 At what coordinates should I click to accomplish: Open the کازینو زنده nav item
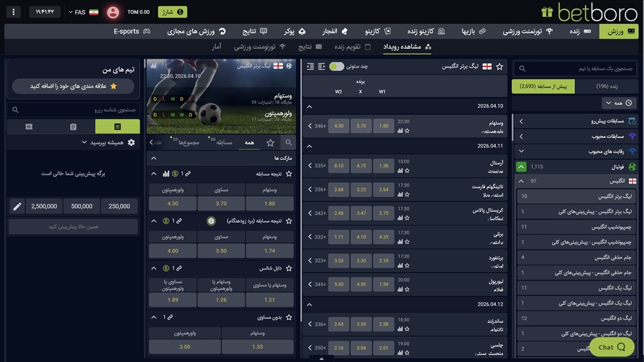point(426,31)
